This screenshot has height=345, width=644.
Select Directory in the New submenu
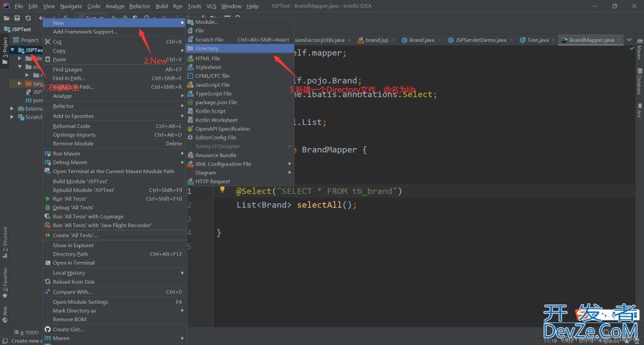(x=240, y=48)
